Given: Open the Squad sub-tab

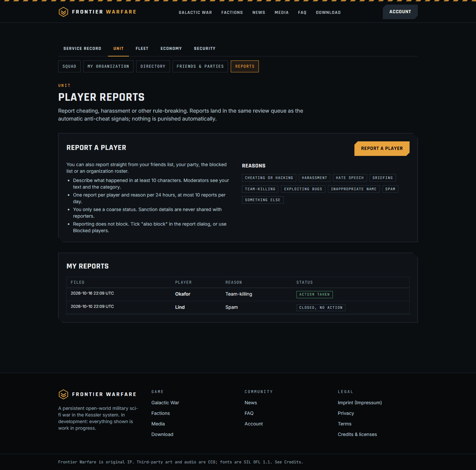Looking at the screenshot, I should click(69, 66).
